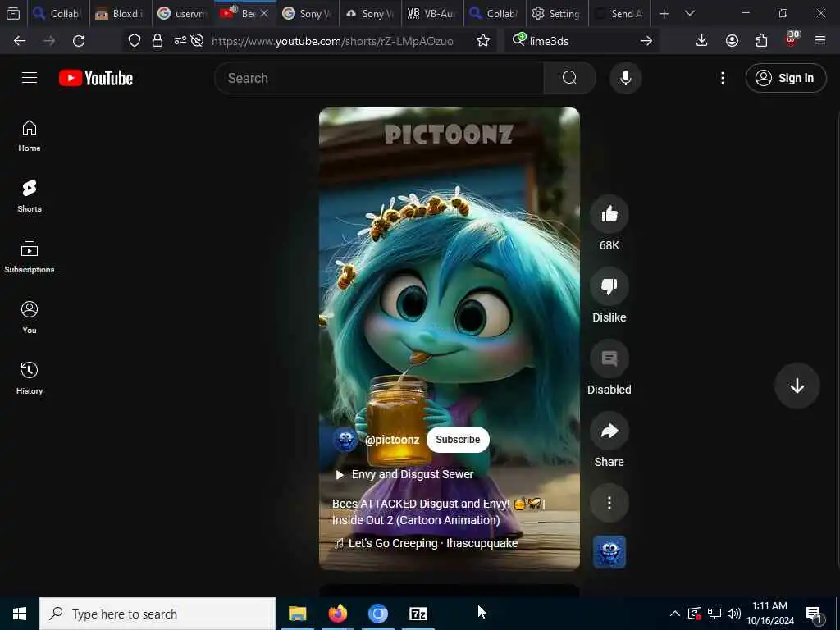Screen dimensions: 840x630
Task: Click the Firefox address bar URL
Action: click(332, 41)
